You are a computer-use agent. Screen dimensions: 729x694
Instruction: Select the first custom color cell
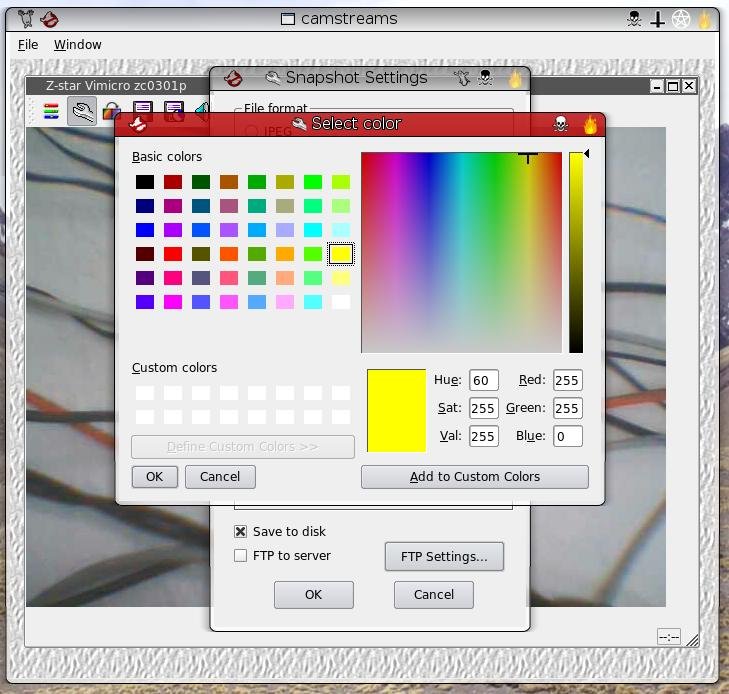[x=145, y=393]
